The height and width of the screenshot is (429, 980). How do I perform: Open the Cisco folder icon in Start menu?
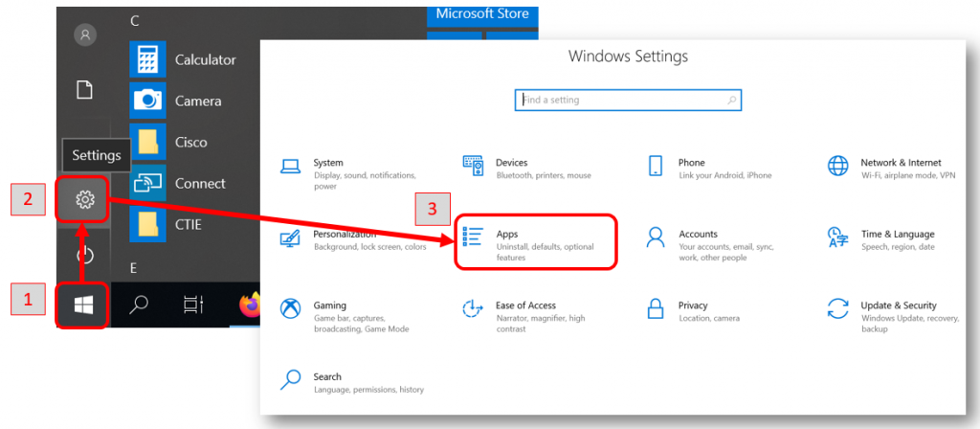[147, 142]
